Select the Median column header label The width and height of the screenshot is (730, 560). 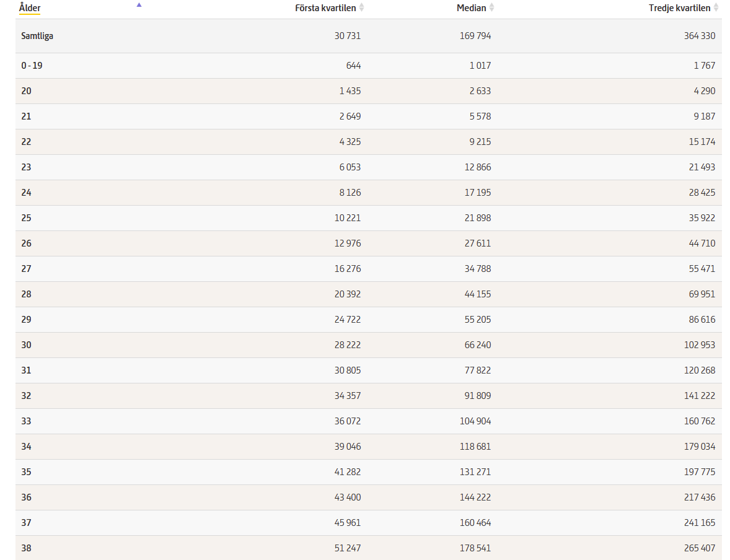[471, 8]
